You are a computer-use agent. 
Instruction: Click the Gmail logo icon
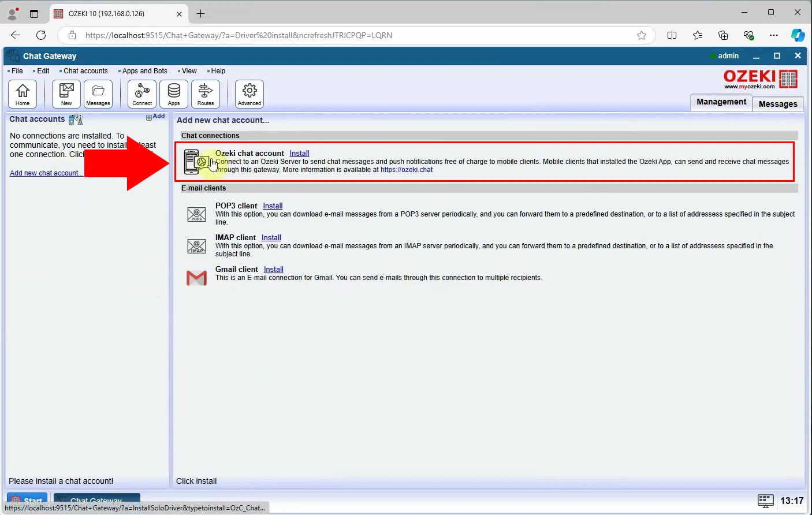(x=197, y=278)
